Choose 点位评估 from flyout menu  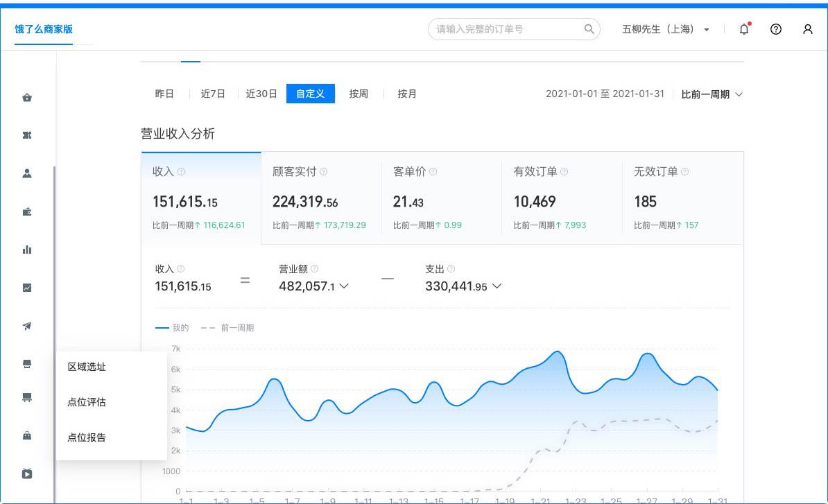click(x=87, y=402)
